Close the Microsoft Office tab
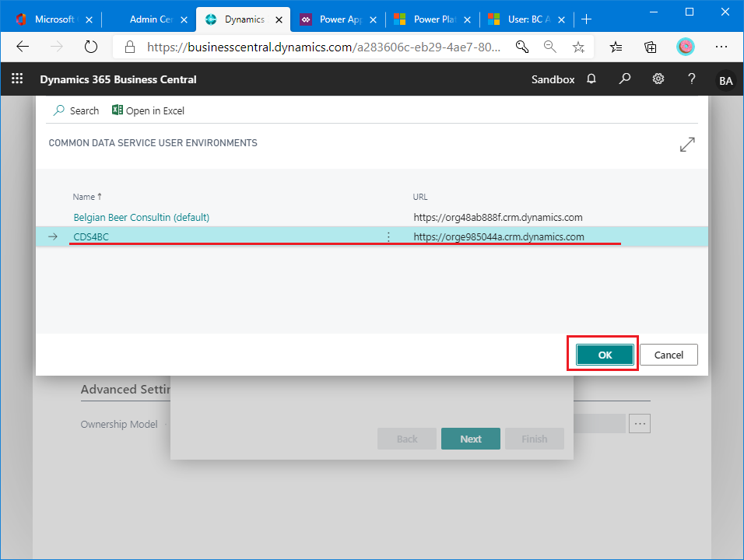Screen dimensions: 744x560 (89, 20)
